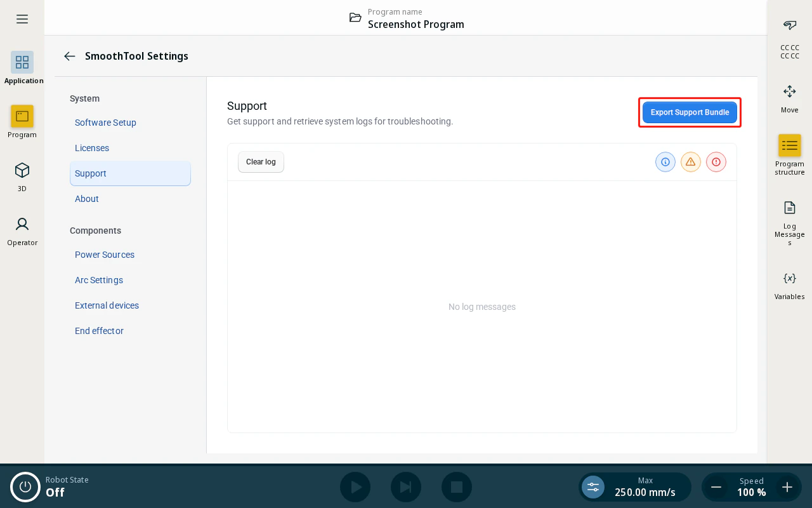Switch to the Program view
The image size is (812, 508).
pos(22,121)
